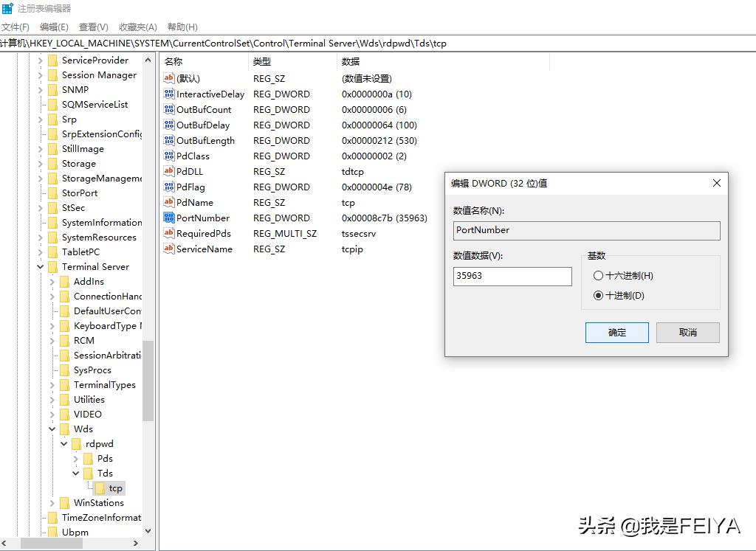Click the 0x00008c7b (35963) data value

[x=384, y=218]
